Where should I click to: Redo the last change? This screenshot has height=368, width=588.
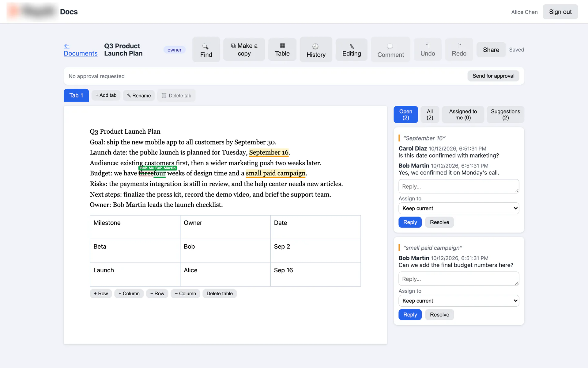(459, 50)
